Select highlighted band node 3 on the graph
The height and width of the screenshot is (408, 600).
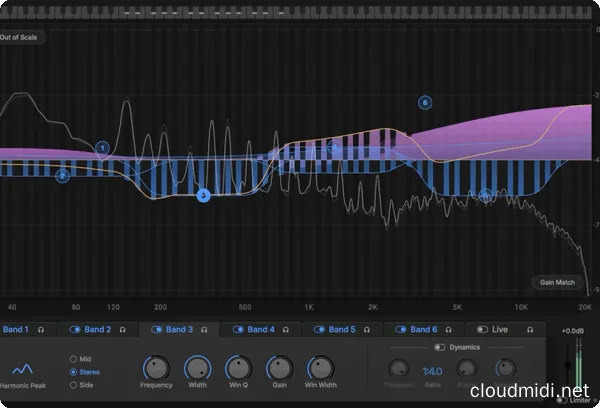pyautogui.click(x=204, y=196)
